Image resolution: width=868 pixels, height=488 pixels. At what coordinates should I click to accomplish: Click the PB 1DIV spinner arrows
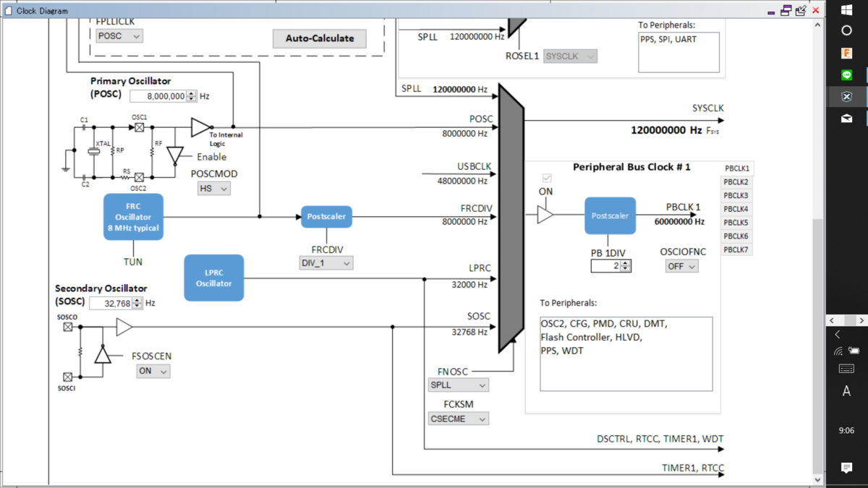coord(626,266)
